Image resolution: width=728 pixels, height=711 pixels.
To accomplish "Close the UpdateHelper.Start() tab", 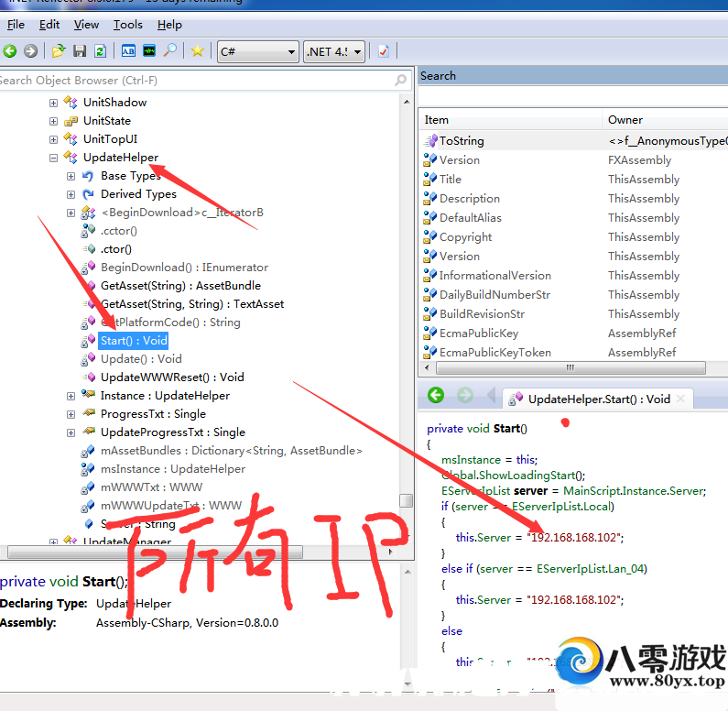I will pyautogui.click(x=680, y=399).
